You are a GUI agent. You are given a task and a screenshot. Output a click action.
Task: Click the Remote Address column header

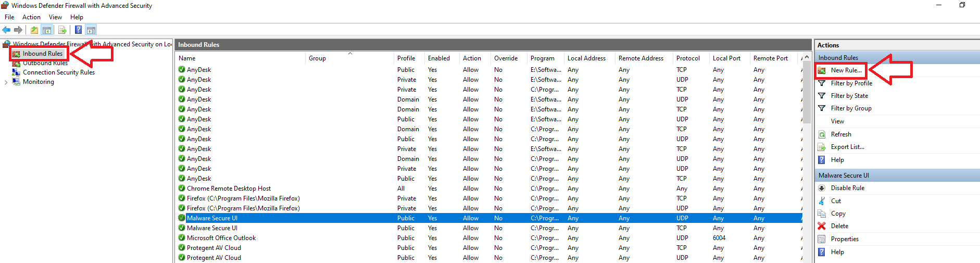644,58
